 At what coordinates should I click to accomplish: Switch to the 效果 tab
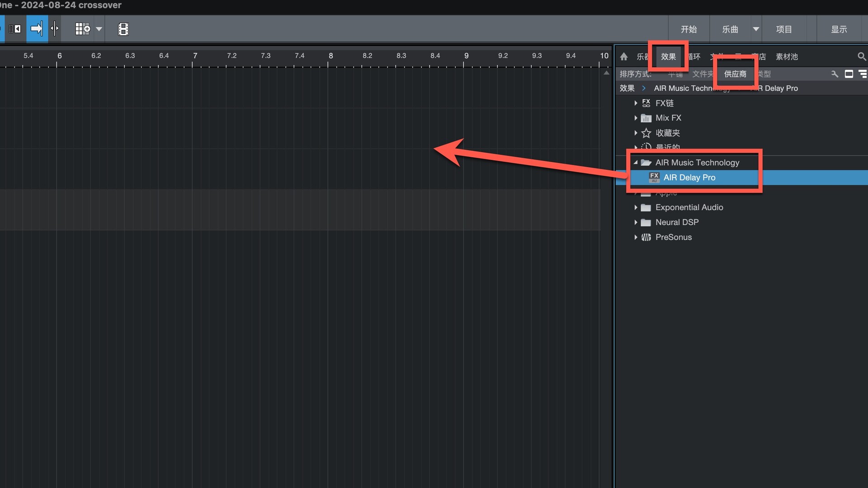668,56
